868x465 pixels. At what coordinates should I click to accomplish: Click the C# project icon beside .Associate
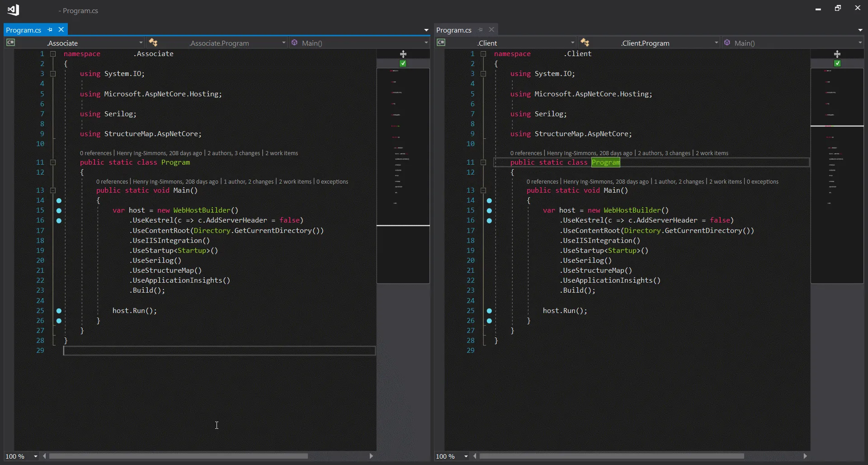pos(10,43)
